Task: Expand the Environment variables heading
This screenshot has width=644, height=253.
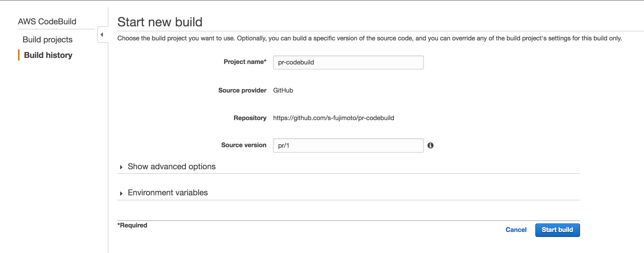Action: point(168,193)
